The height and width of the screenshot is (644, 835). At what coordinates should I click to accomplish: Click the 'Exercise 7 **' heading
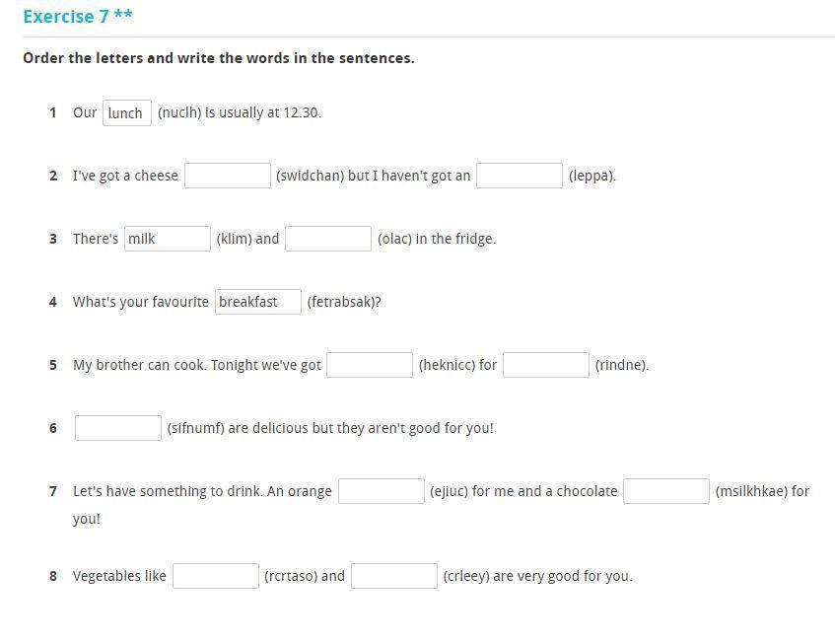click(77, 17)
